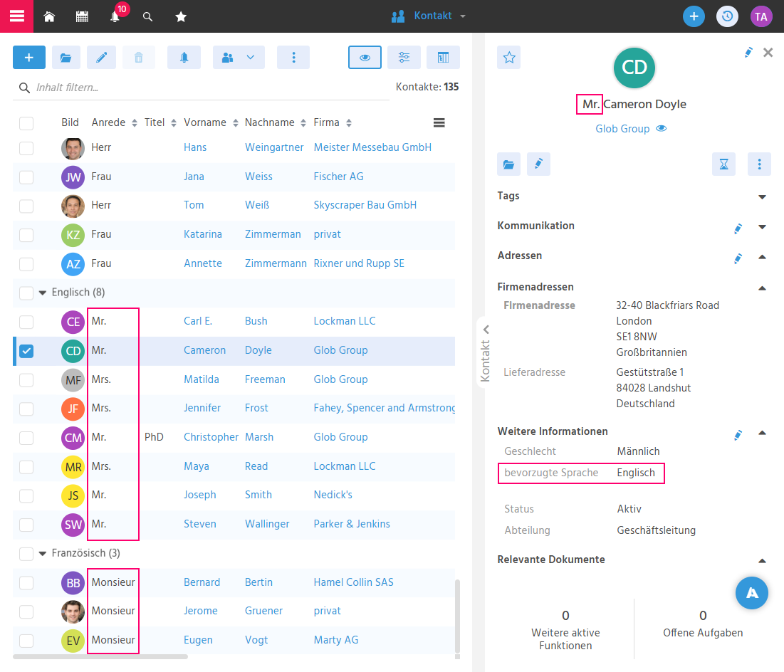Toggle Glob Group eye icon in detail header
The height and width of the screenshot is (672, 784).
661,129
